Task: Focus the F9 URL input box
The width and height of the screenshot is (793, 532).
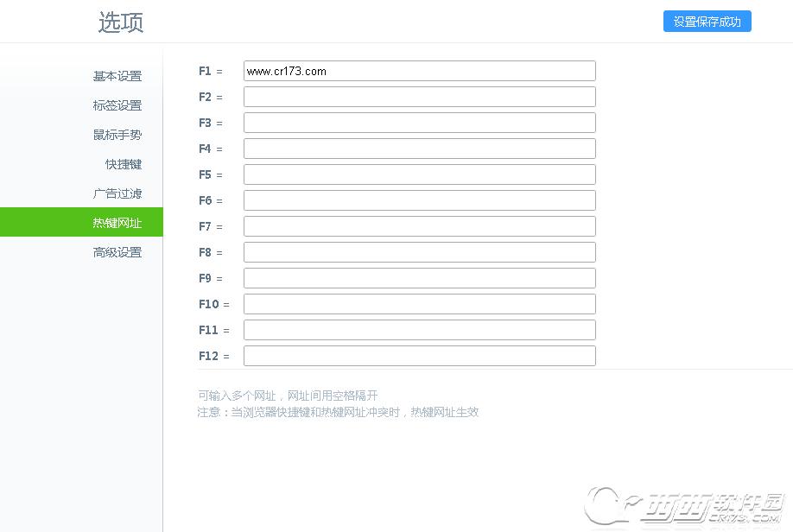Action: click(419, 278)
